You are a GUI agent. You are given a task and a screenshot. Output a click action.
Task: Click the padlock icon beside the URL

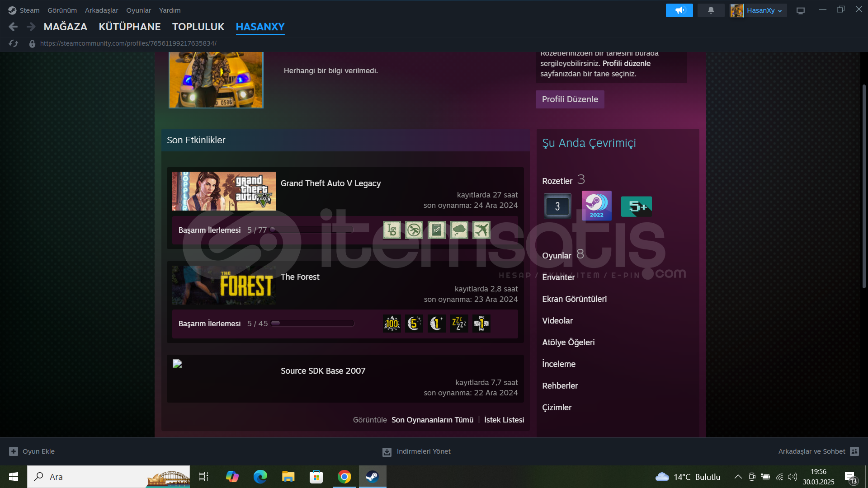coord(32,43)
